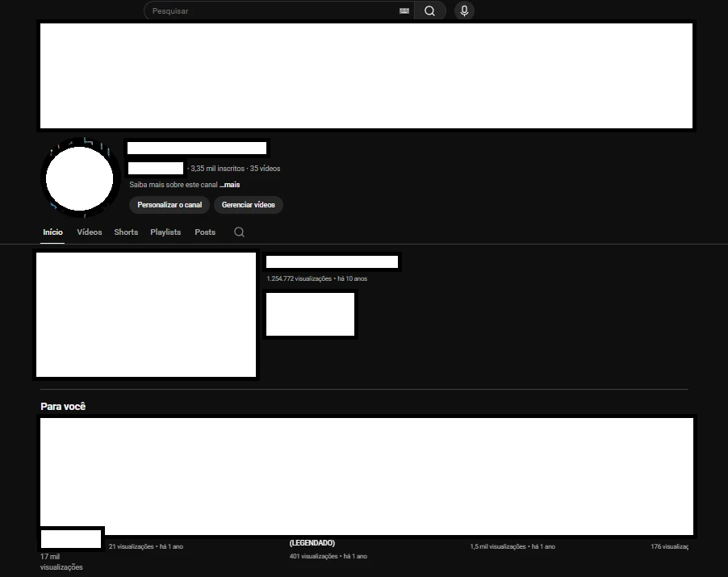Click the channel name heading

(197, 148)
